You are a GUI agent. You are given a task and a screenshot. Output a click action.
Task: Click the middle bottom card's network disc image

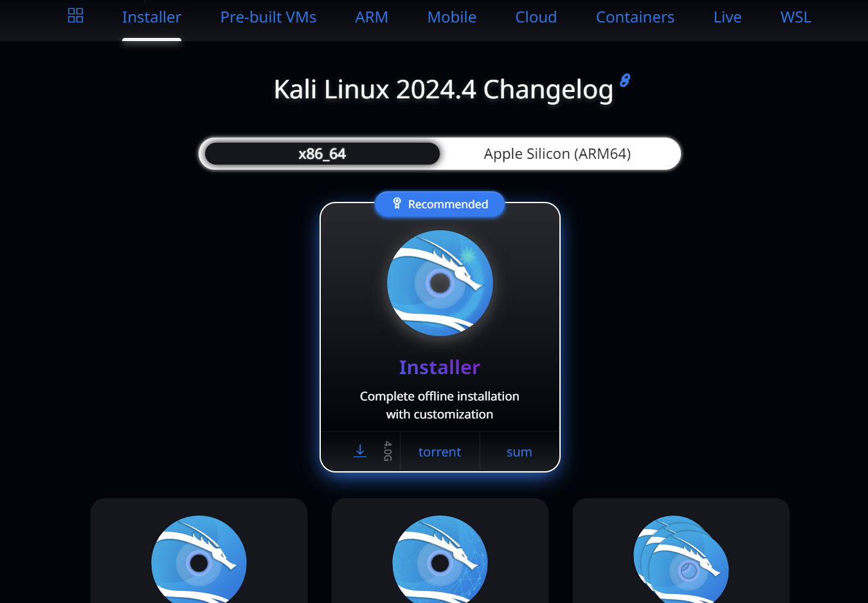440,559
